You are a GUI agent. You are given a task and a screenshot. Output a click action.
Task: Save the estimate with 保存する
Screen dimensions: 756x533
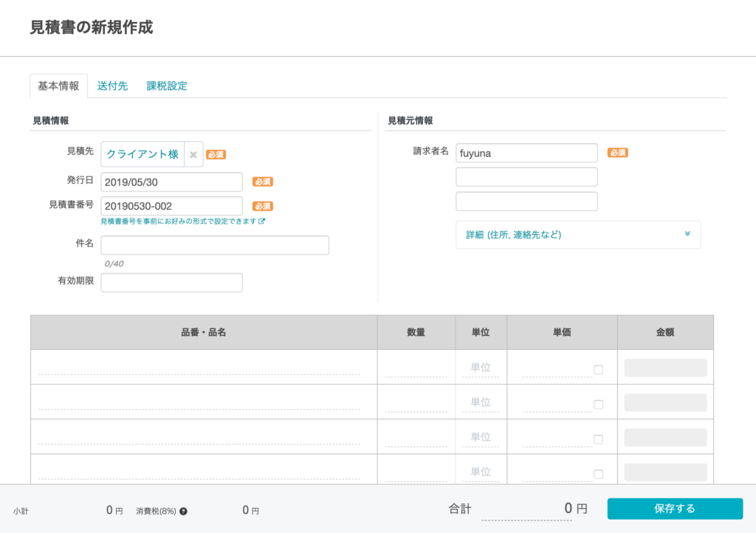click(x=675, y=509)
